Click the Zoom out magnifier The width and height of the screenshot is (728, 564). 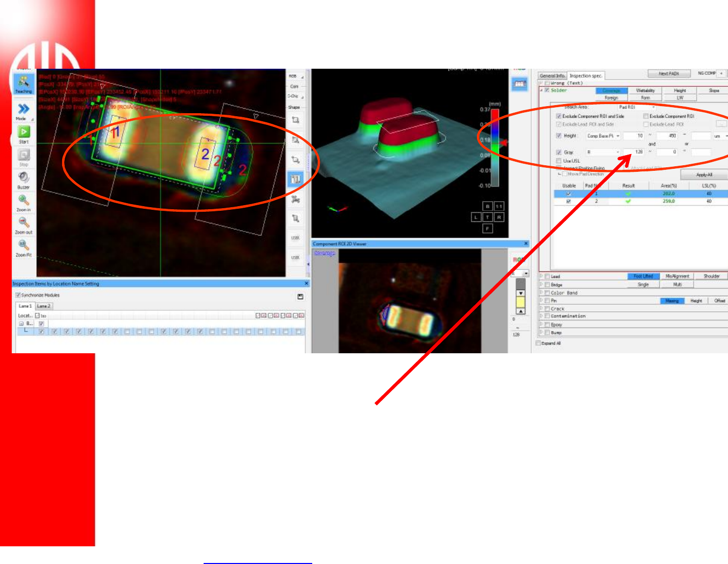click(23, 222)
